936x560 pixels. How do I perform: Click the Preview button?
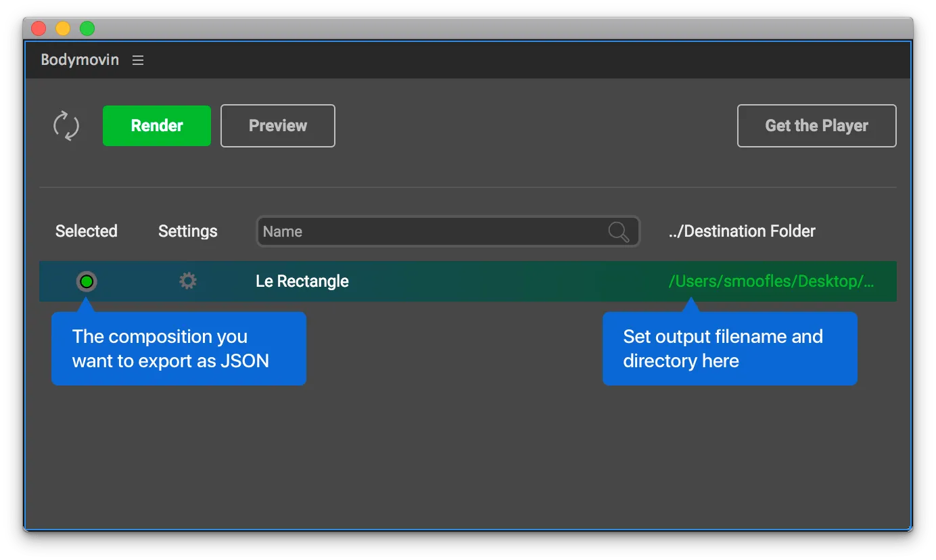point(278,126)
